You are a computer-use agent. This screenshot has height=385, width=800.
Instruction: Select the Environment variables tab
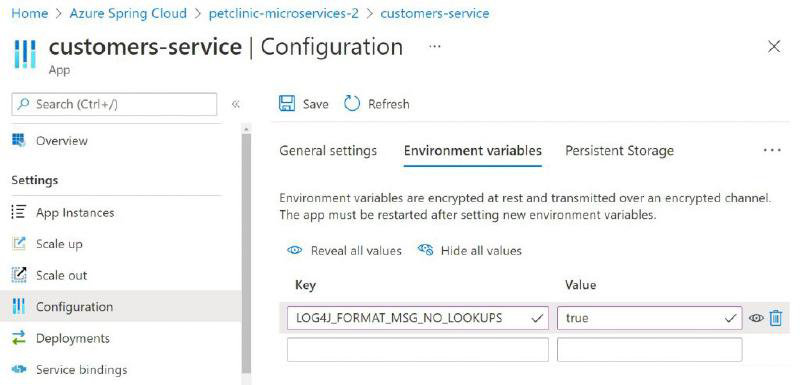coord(472,151)
